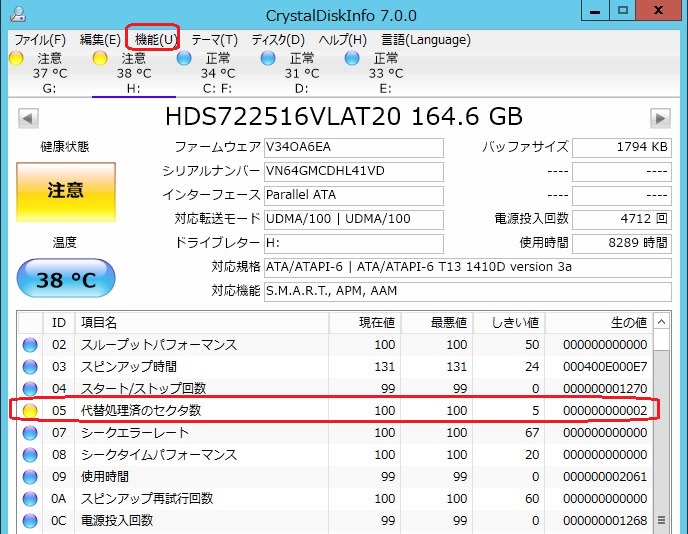Click the 対応機能 field S.M.A.R.T., APM, AAM

[468, 292]
